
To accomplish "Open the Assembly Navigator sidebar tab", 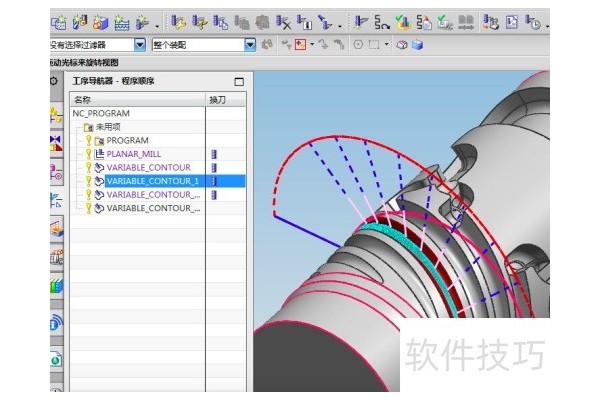I will [x=56, y=115].
